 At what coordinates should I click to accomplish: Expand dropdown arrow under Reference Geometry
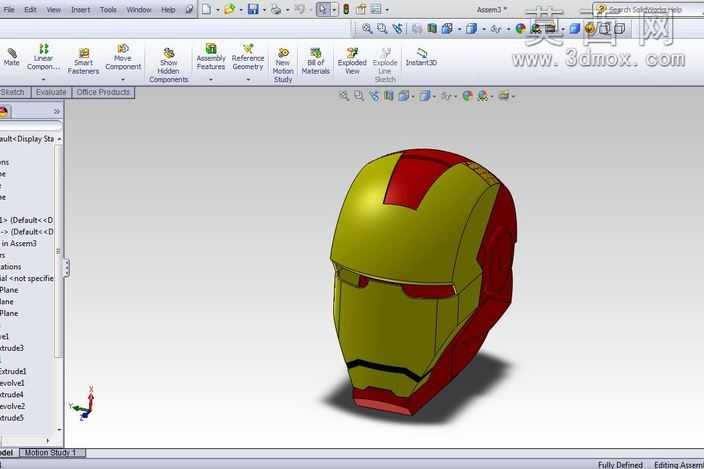(x=248, y=79)
